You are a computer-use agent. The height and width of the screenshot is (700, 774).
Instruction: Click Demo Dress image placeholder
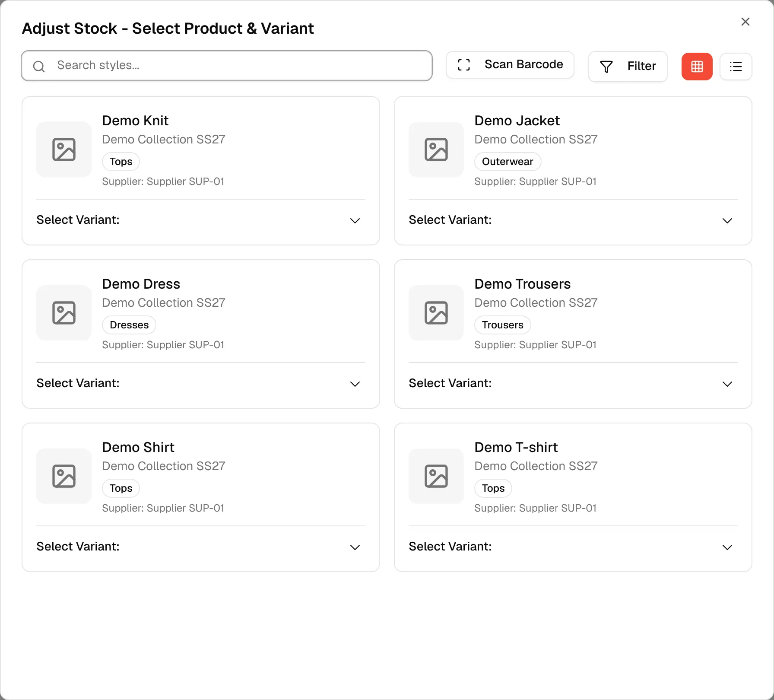(64, 313)
